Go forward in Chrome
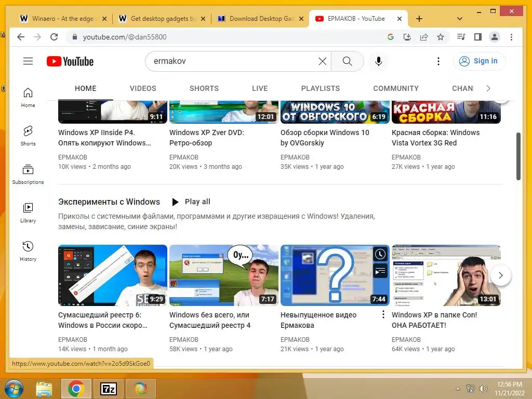 click(37, 37)
